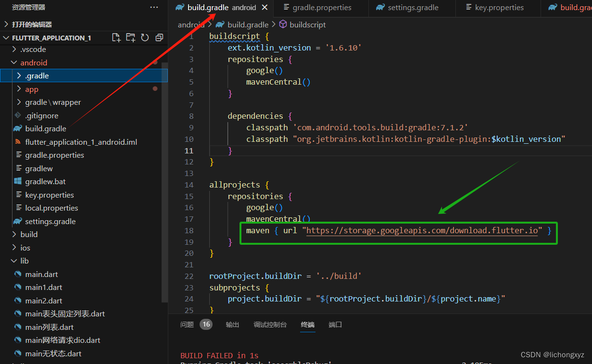Click the build.gradle breadcrumb segment
The image size is (592, 364).
[248, 25]
